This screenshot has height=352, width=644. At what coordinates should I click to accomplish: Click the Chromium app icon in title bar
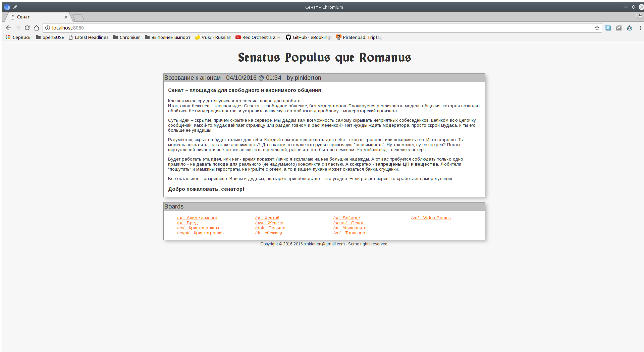(7, 7)
